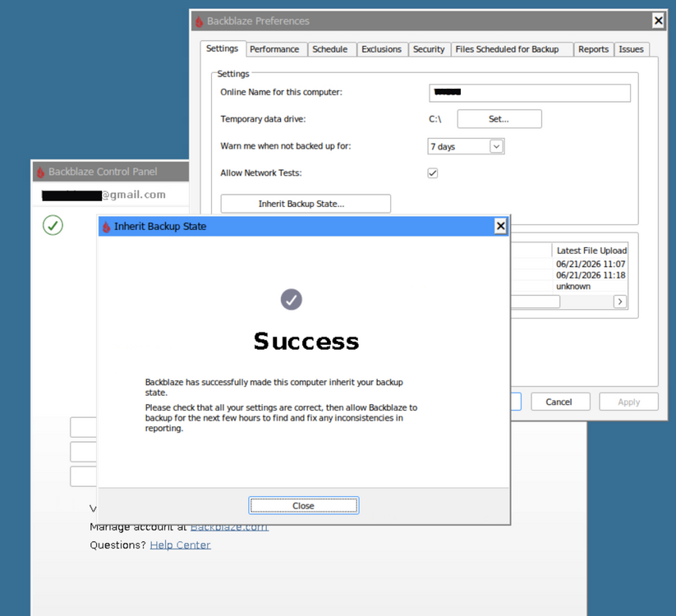The height and width of the screenshot is (616, 676).
Task: Open the Performance tab
Action: tap(274, 49)
